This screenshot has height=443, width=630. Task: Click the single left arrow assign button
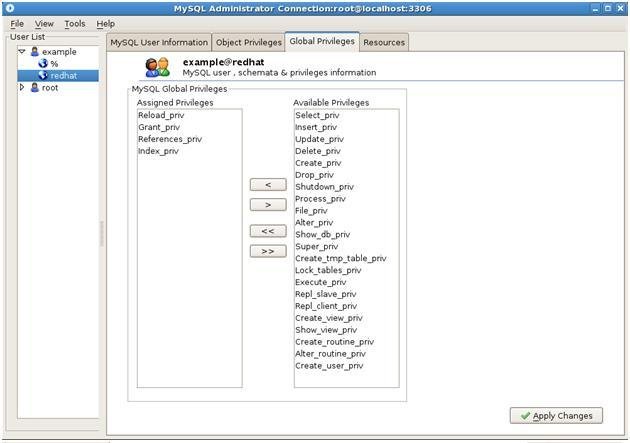point(268,185)
